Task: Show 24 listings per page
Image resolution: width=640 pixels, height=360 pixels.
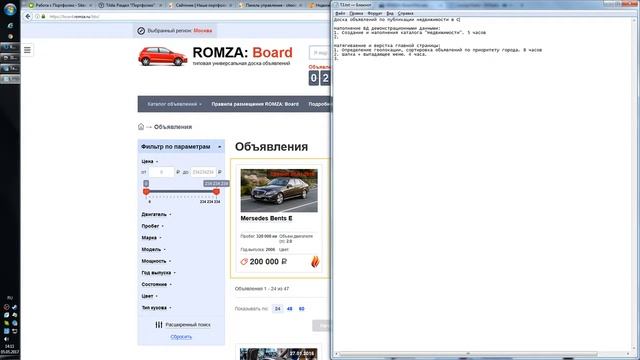Action: coord(278,309)
